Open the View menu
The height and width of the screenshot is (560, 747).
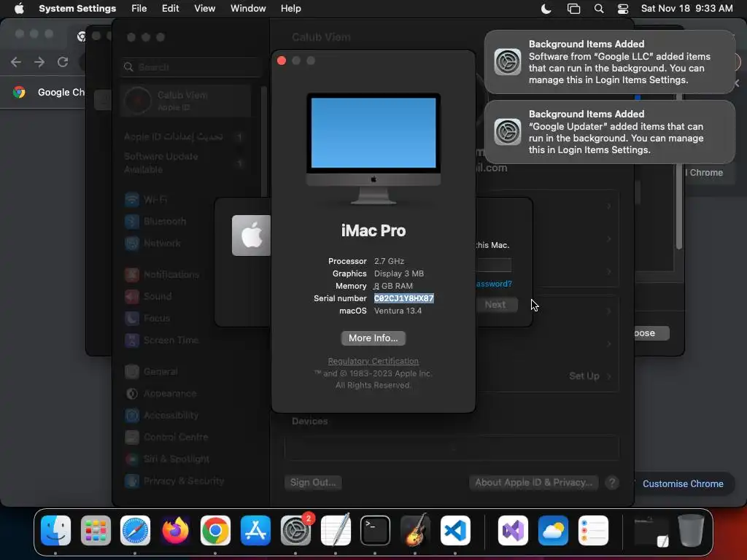(205, 9)
